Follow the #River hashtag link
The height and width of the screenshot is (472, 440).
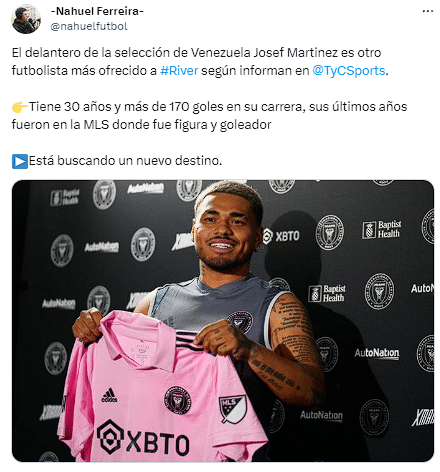click(x=179, y=71)
